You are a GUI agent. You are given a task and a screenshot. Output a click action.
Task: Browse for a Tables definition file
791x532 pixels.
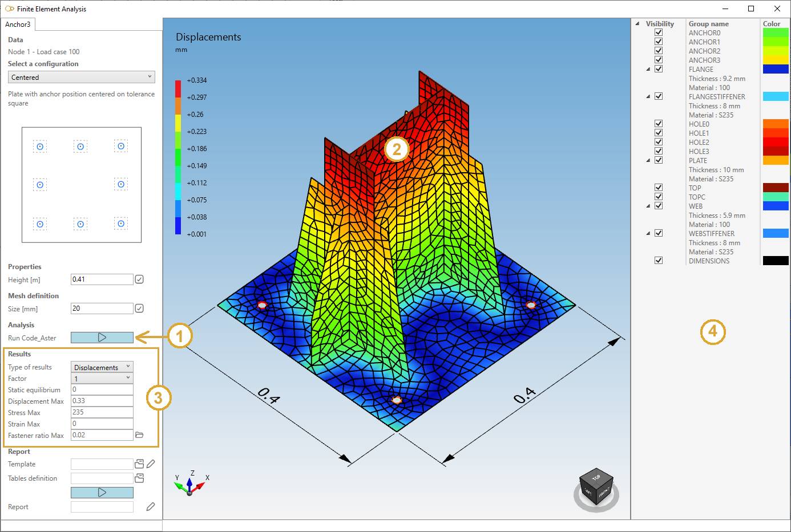pos(139,478)
